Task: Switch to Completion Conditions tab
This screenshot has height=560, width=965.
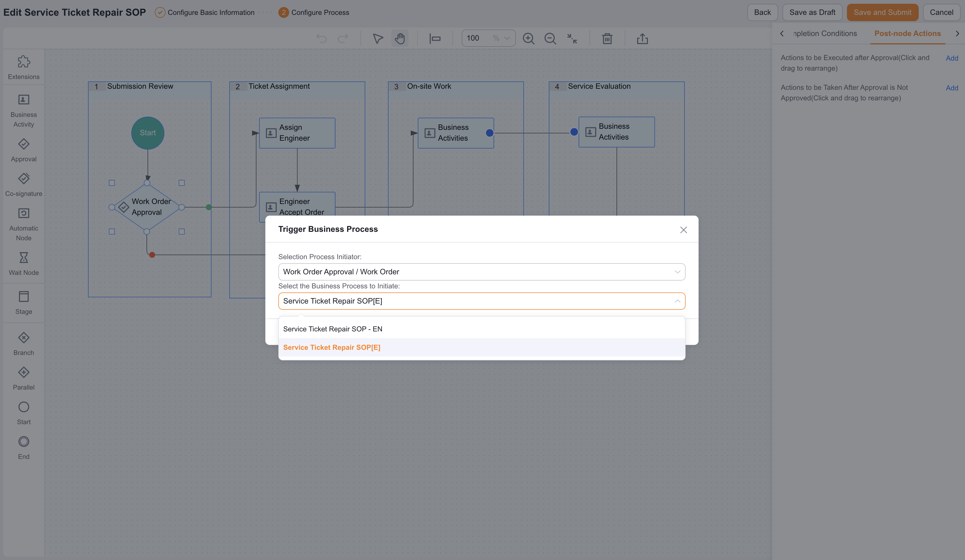Action: point(825,33)
